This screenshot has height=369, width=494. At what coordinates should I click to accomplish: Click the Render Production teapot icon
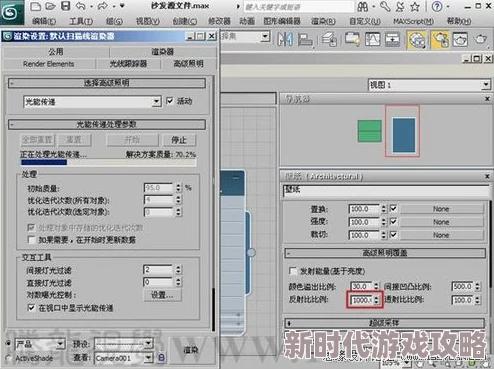pos(480,40)
